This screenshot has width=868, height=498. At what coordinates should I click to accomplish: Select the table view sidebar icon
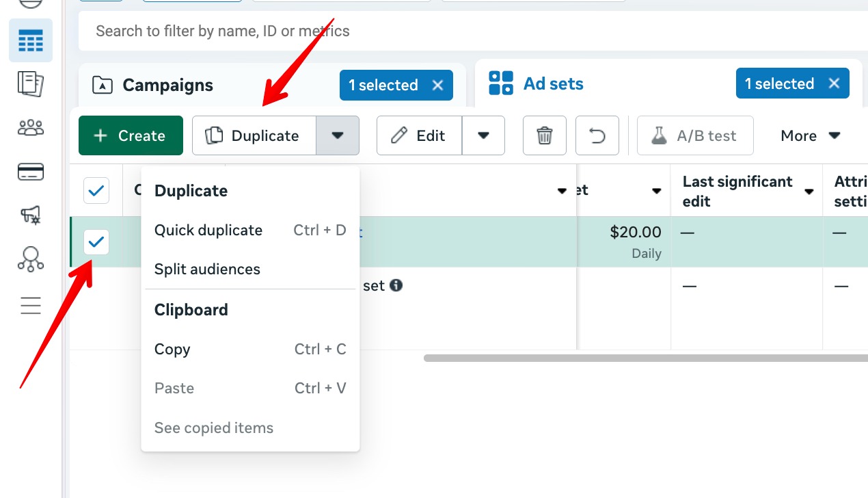[31, 41]
